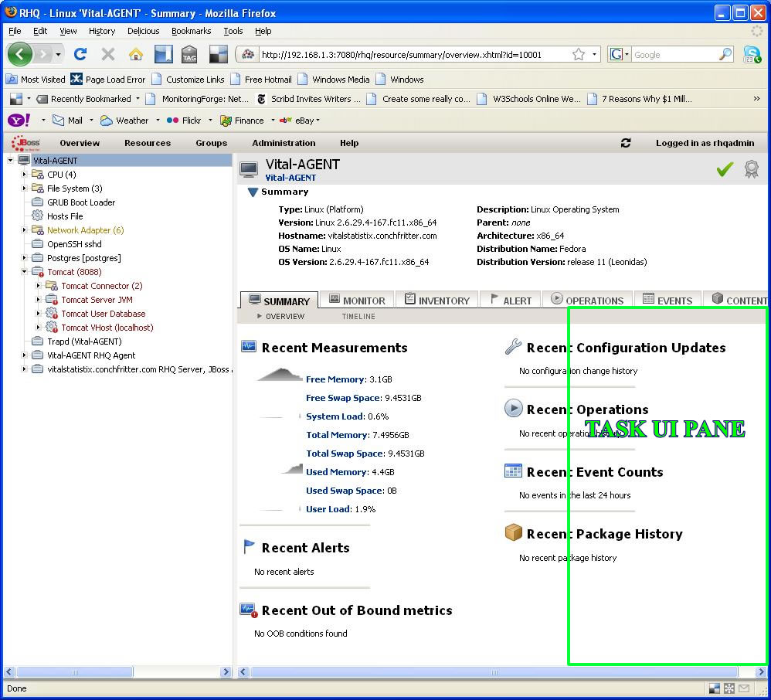771x700 pixels.
Task: Select the GRUB Boot Loader item
Action: point(81,202)
